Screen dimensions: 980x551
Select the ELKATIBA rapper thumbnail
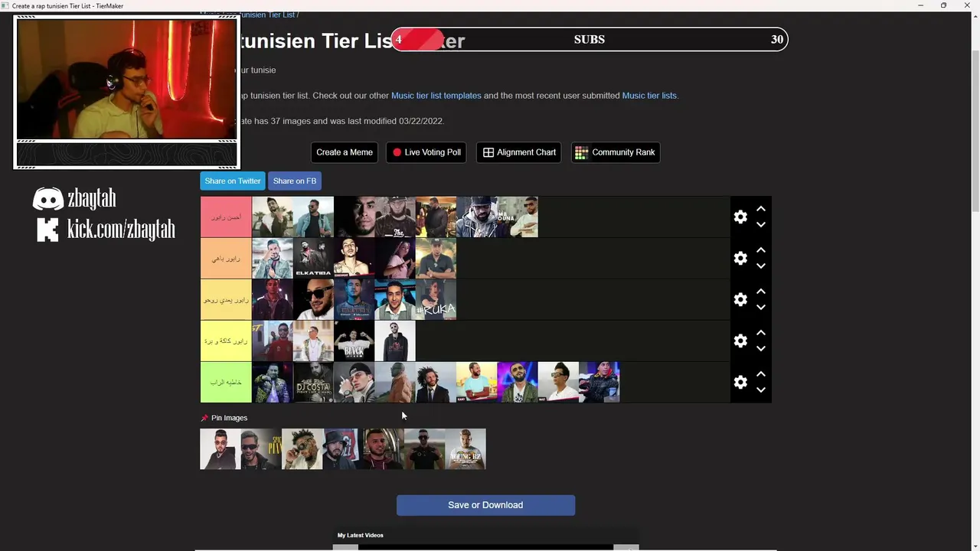pyautogui.click(x=313, y=259)
